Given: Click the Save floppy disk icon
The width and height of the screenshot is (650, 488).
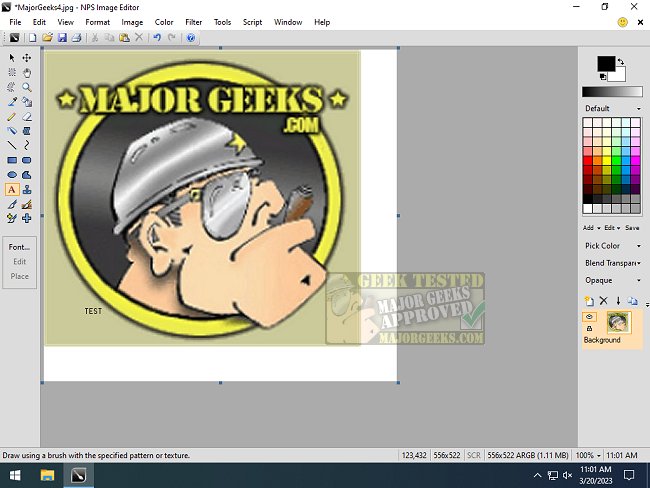Looking at the screenshot, I should point(62,38).
